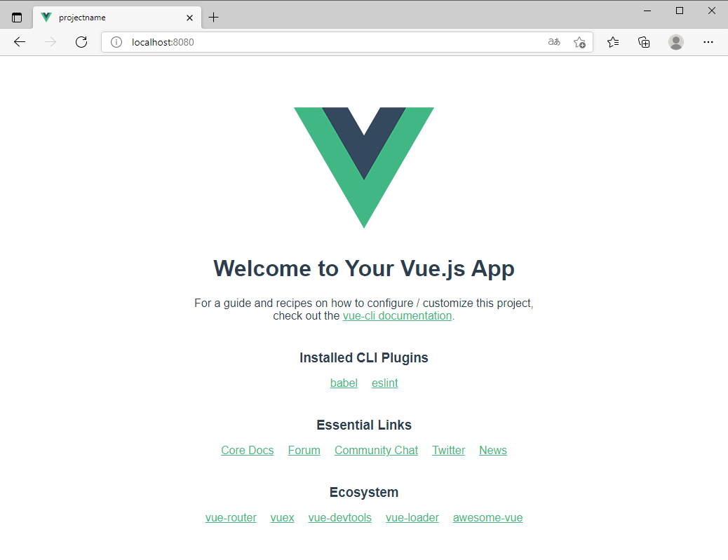Open the Collections icon
Viewport: 728px width, 560px height.
pyautogui.click(x=644, y=42)
